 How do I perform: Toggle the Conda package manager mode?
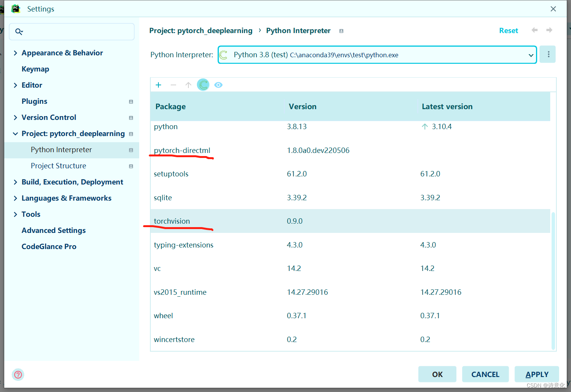click(x=203, y=85)
